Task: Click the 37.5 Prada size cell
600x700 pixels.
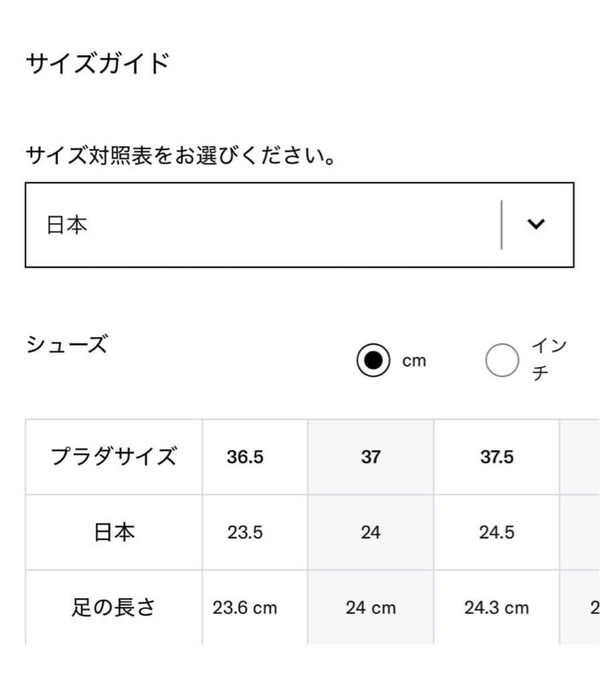Action: pos(497,457)
